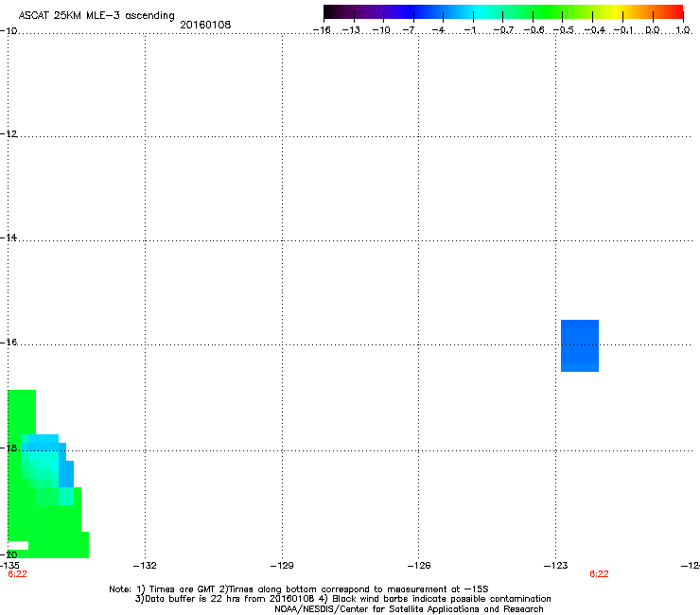Click the -13 label on the color scale
Image resolution: width=700 pixels, height=615 pixels.
351,30
